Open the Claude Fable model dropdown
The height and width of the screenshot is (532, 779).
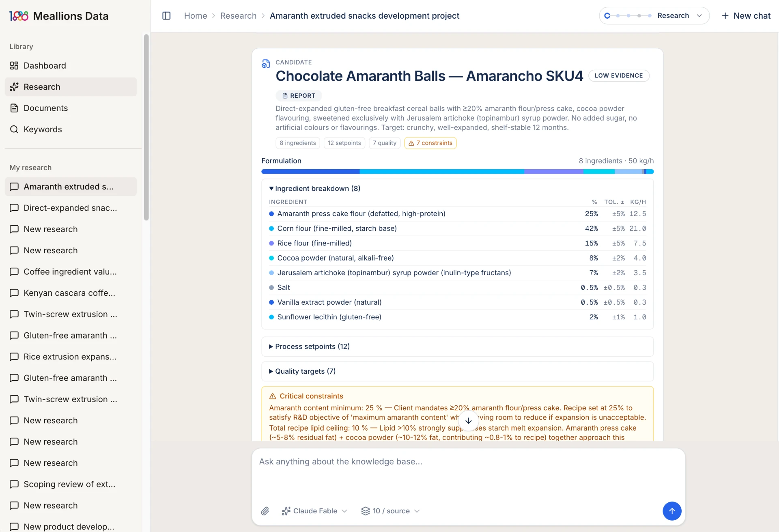coord(314,511)
